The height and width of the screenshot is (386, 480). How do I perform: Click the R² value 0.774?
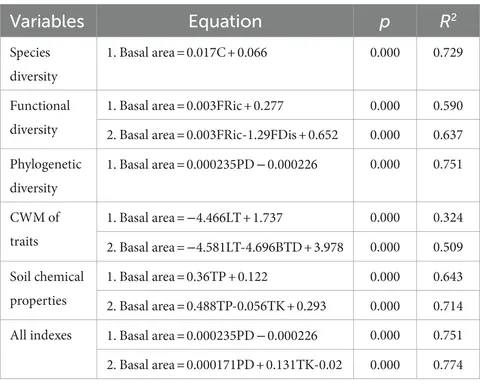click(x=448, y=365)
